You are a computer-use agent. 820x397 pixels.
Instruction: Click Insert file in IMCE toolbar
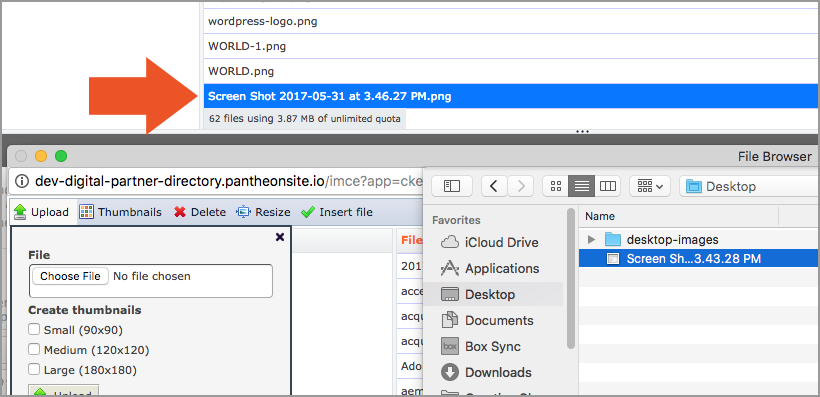coord(337,212)
